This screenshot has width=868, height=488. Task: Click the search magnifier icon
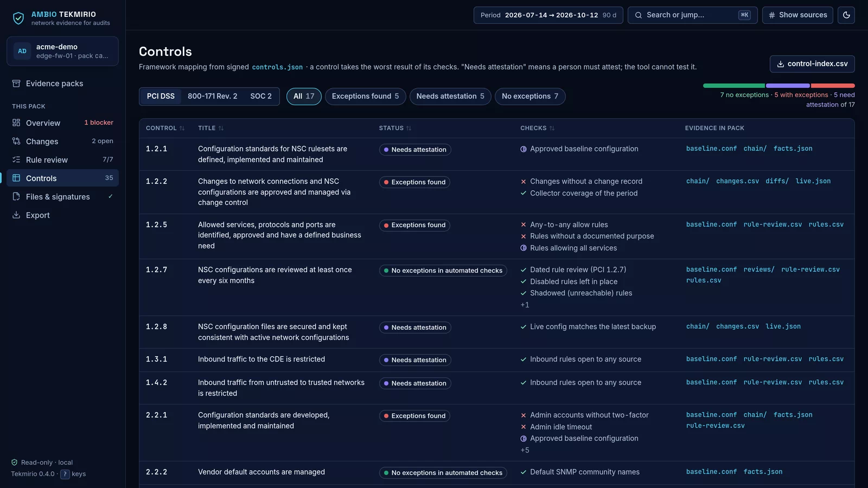tap(639, 15)
